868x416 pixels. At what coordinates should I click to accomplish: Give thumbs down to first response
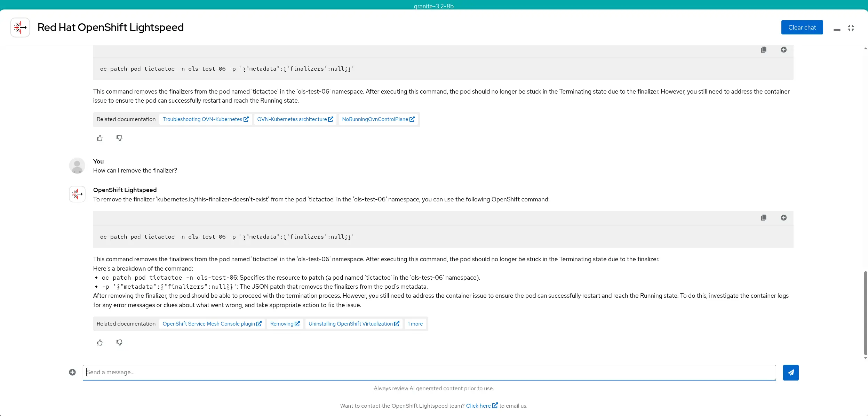pos(119,138)
